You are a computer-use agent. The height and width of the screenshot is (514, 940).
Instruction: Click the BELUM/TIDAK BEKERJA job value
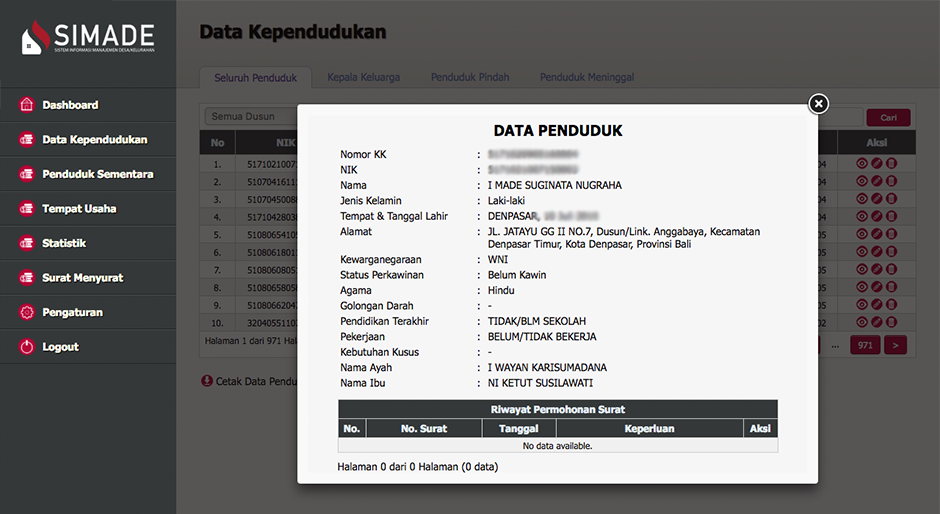coord(542,337)
